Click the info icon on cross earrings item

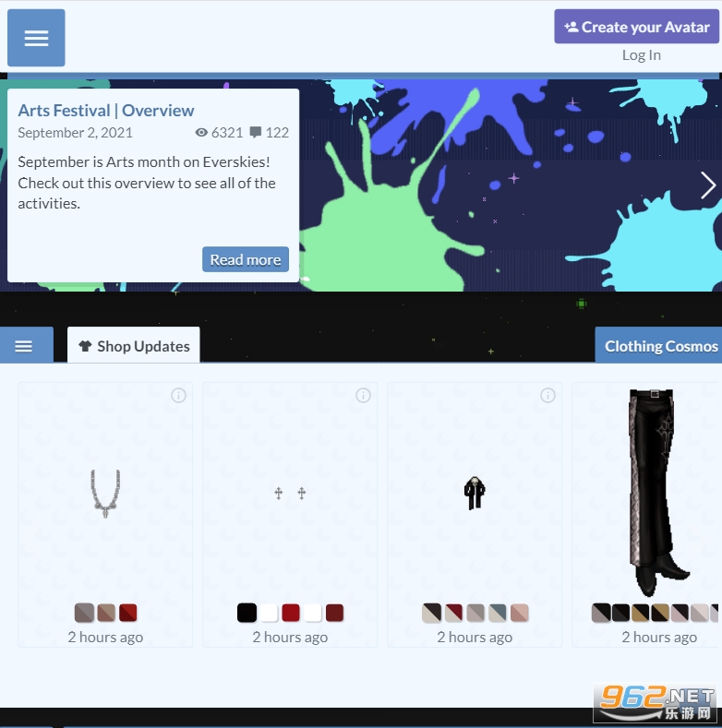(364, 396)
